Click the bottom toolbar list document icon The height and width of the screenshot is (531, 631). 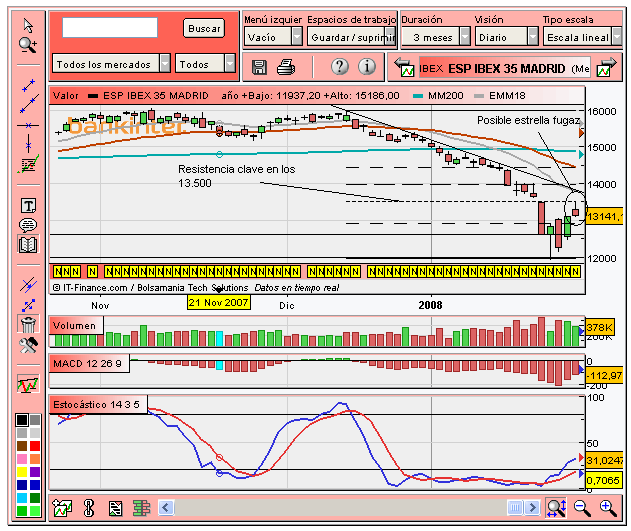click(115, 508)
